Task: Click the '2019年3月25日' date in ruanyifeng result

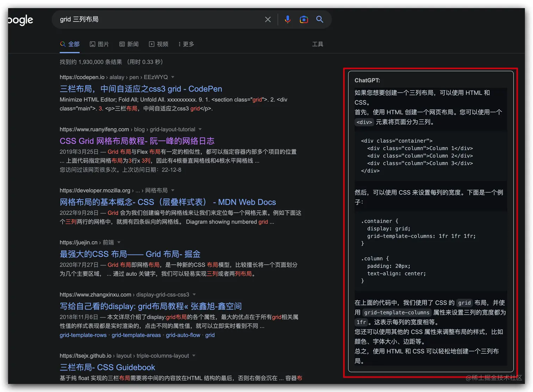Action: pos(79,152)
